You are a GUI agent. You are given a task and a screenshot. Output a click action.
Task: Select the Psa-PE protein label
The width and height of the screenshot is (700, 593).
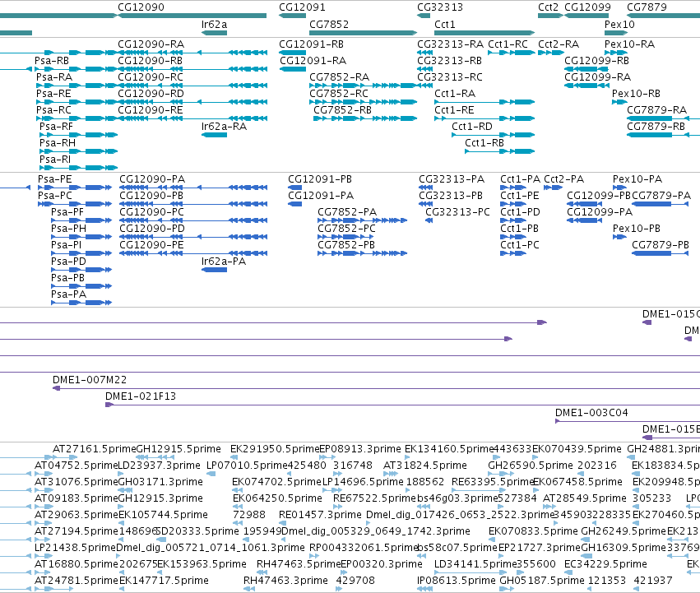tap(55, 179)
